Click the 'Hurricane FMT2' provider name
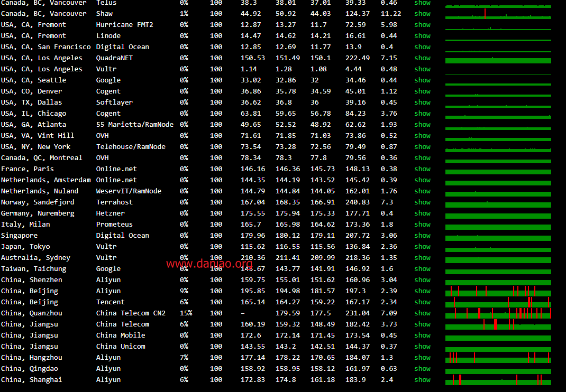 (124, 25)
